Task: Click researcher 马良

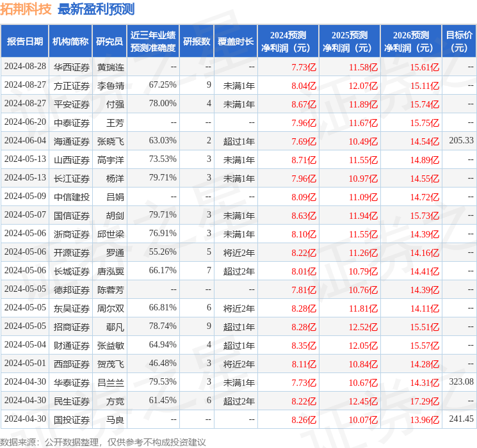Action: tap(115, 420)
